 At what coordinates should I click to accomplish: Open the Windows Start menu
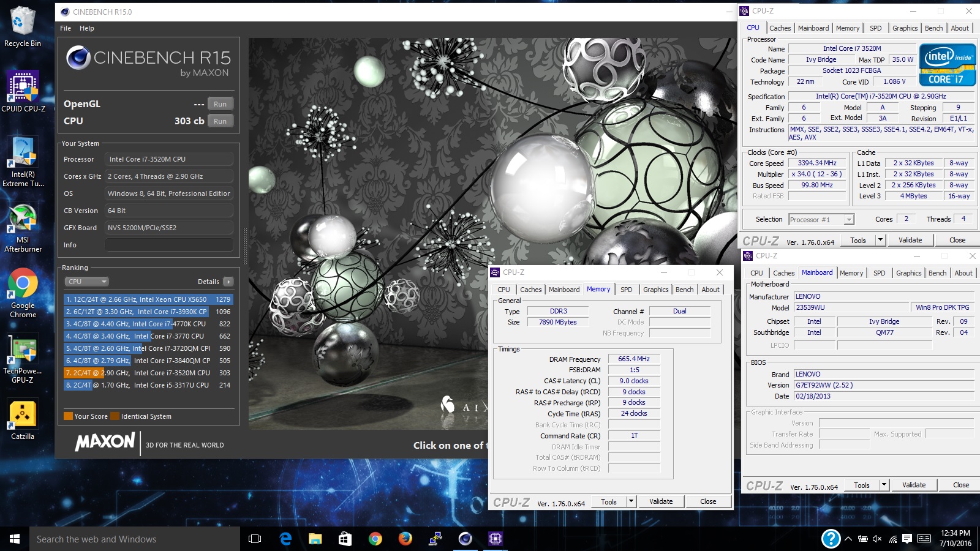coord(15,539)
